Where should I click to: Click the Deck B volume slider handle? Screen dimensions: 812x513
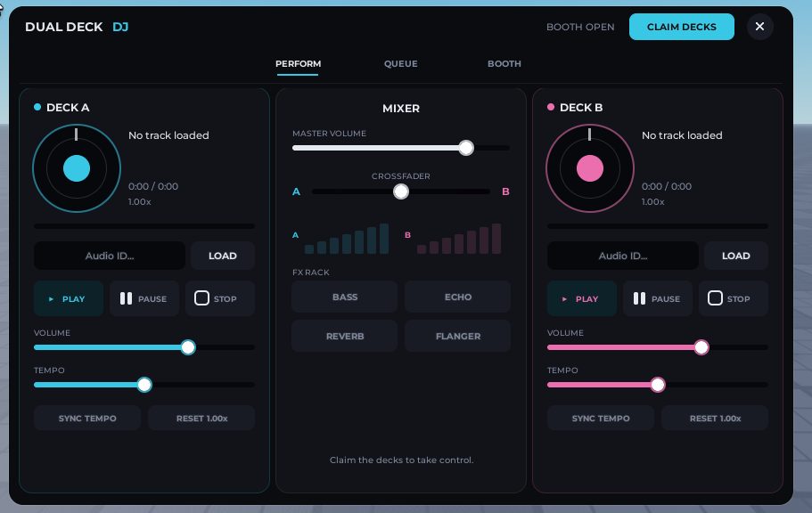(701, 347)
